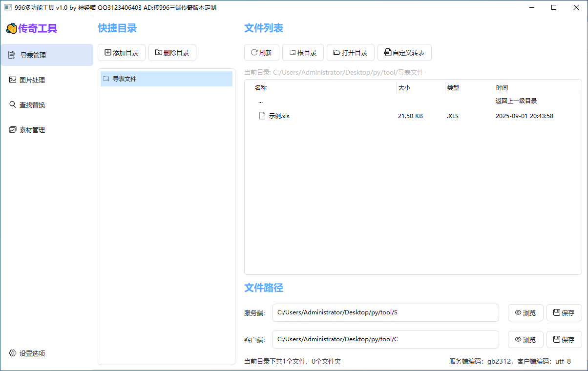Viewport: 588px width, 371px height.
Task: Click the 素材管理 chart icon
Action: [x=13, y=129]
